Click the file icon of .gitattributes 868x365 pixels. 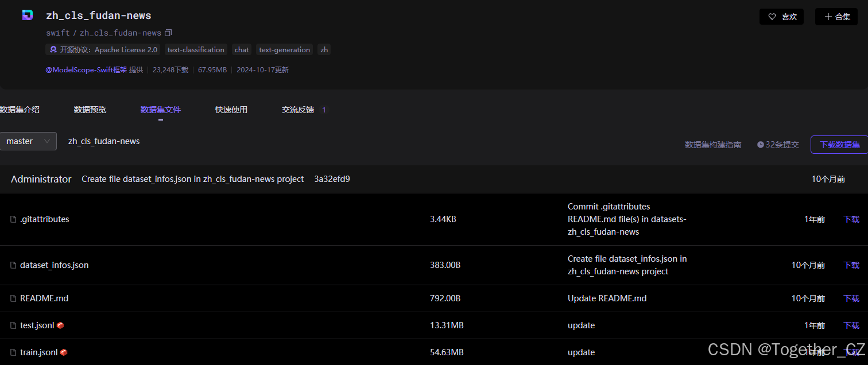pyautogui.click(x=13, y=219)
